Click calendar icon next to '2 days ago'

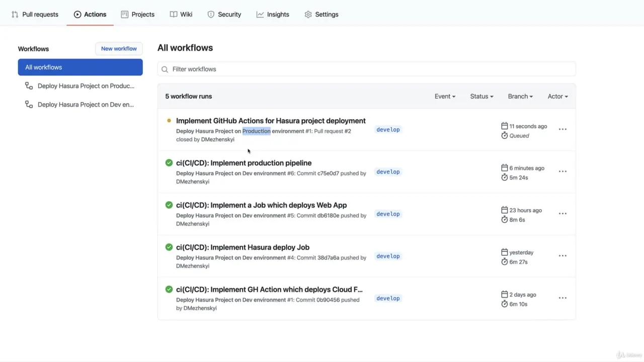click(x=505, y=295)
